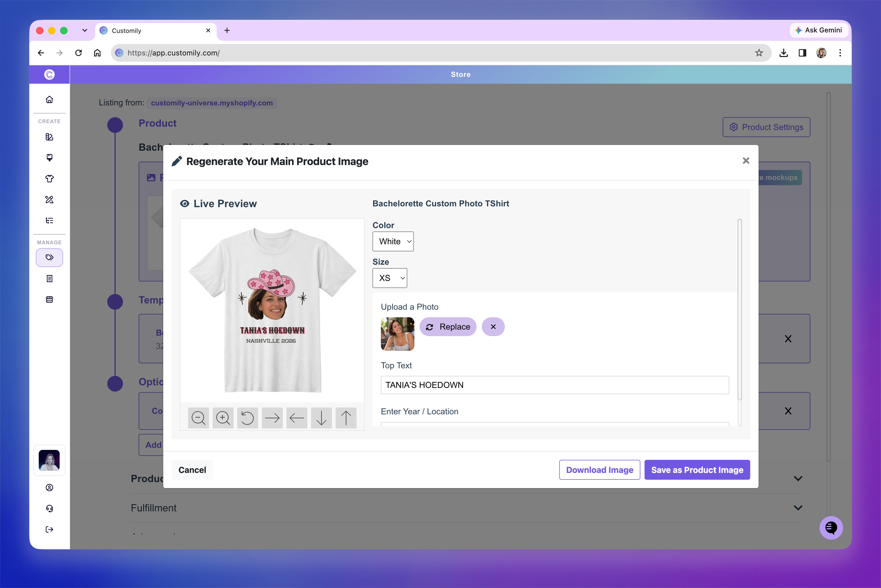Cancel the regenerate image dialog
881x588 pixels.
click(x=192, y=470)
